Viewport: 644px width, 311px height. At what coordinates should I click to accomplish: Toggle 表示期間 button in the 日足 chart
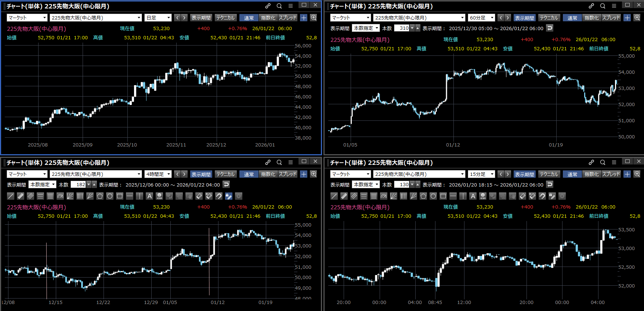coord(201,18)
